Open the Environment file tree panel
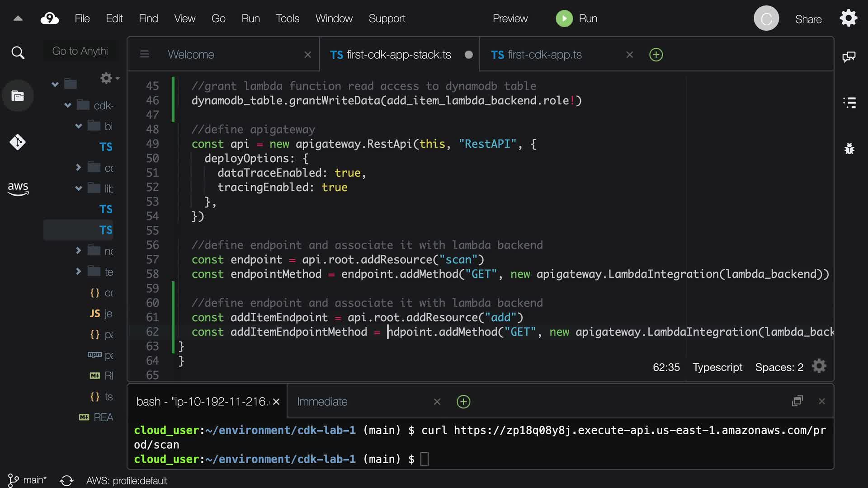Viewport: 868px width, 488px height. [x=18, y=96]
